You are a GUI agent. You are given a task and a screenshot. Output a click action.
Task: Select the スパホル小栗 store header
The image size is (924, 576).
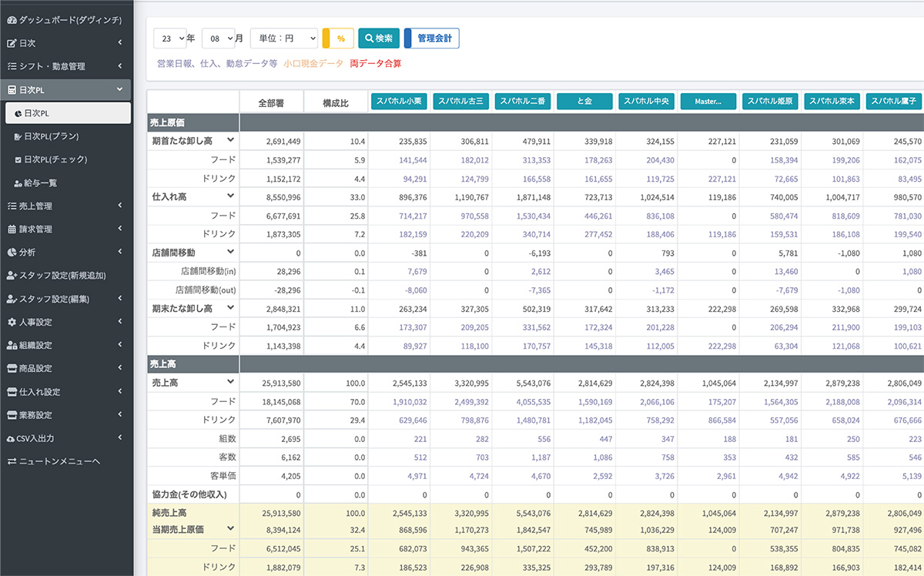coord(399,101)
